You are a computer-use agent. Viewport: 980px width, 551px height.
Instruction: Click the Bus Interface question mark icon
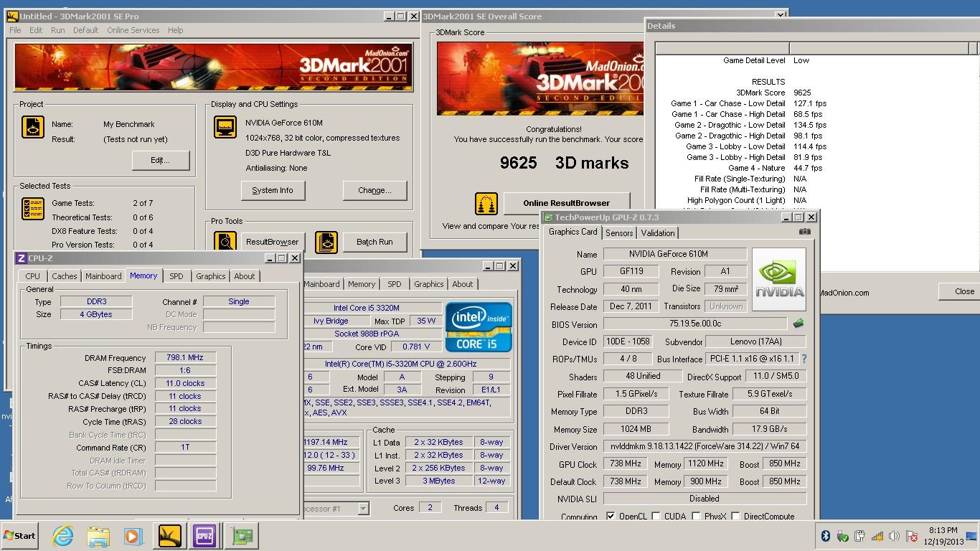(804, 359)
